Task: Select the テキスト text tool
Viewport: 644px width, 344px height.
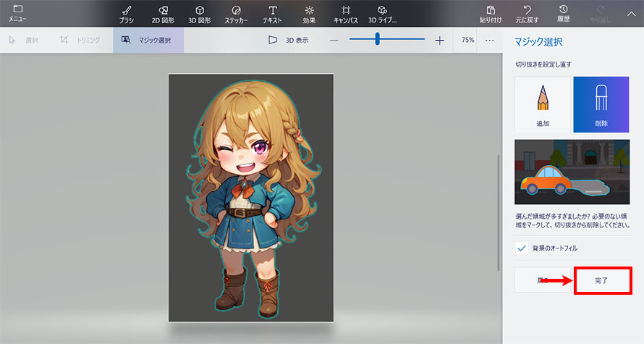Action: coord(272,14)
